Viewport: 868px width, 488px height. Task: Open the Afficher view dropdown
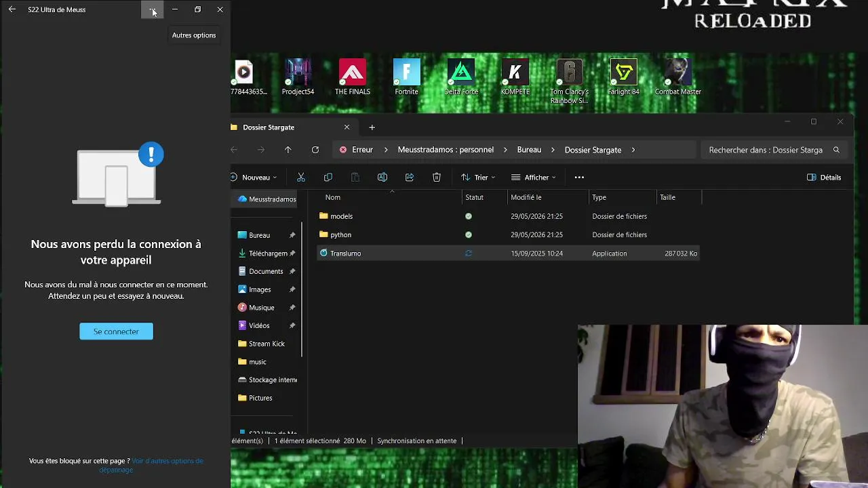534,178
